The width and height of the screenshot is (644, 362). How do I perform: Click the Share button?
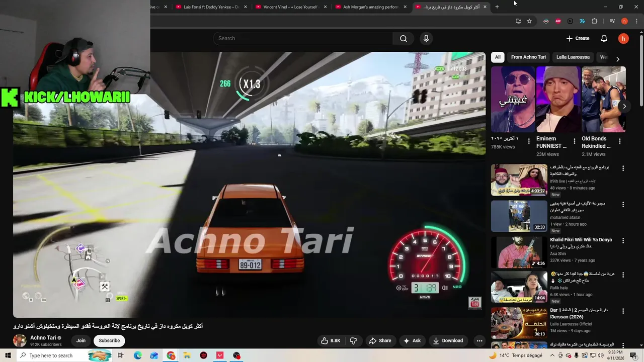coord(380,341)
